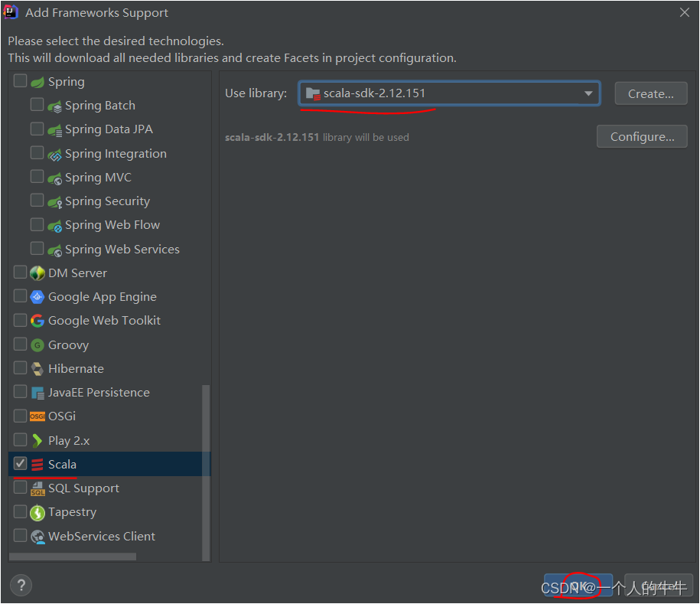Image resolution: width=700 pixels, height=604 pixels.
Task: Click the Google Web Toolkit logo icon
Action: [37, 321]
